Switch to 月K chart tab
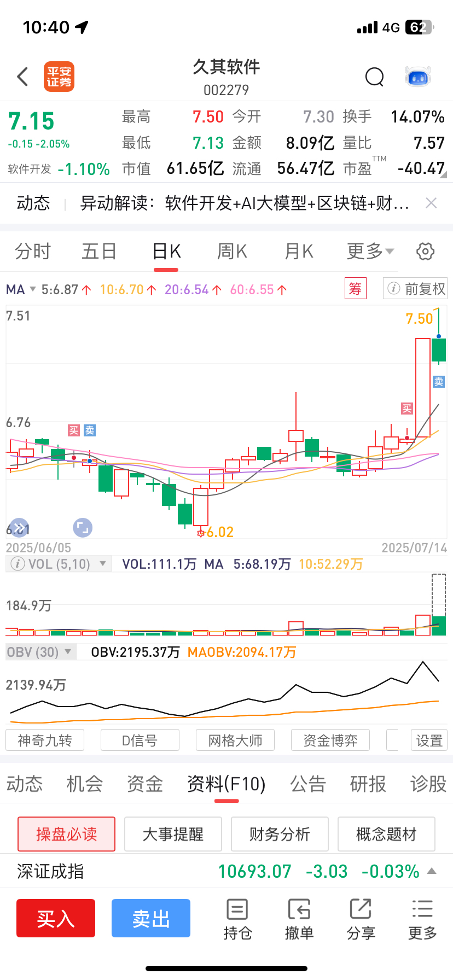 coord(299,252)
